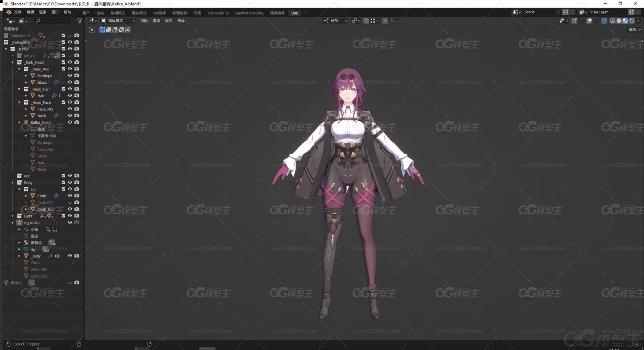
Task: Switch to rendered shading icon
Action: pos(632,21)
